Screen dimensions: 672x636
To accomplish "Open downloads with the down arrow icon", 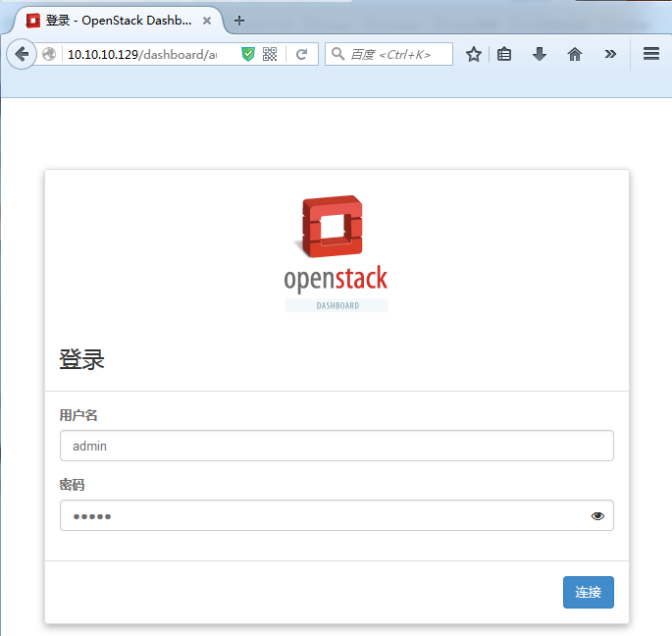I will click(540, 54).
